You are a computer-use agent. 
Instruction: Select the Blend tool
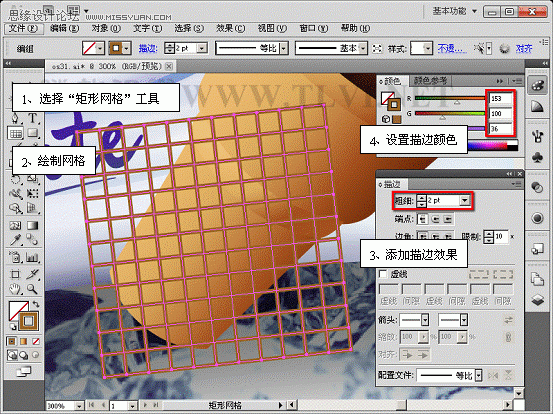point(32,240)
